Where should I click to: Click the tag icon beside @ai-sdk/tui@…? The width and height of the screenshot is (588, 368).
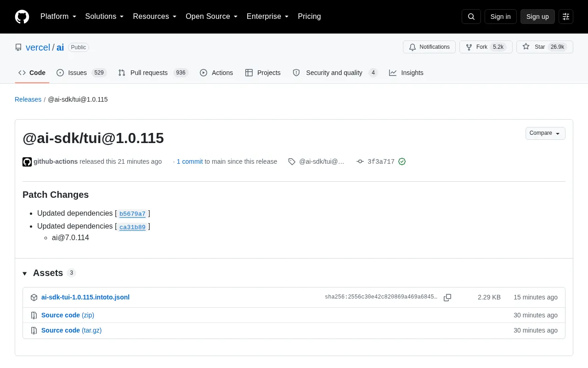pyautogui.click(x=292, y=161)
